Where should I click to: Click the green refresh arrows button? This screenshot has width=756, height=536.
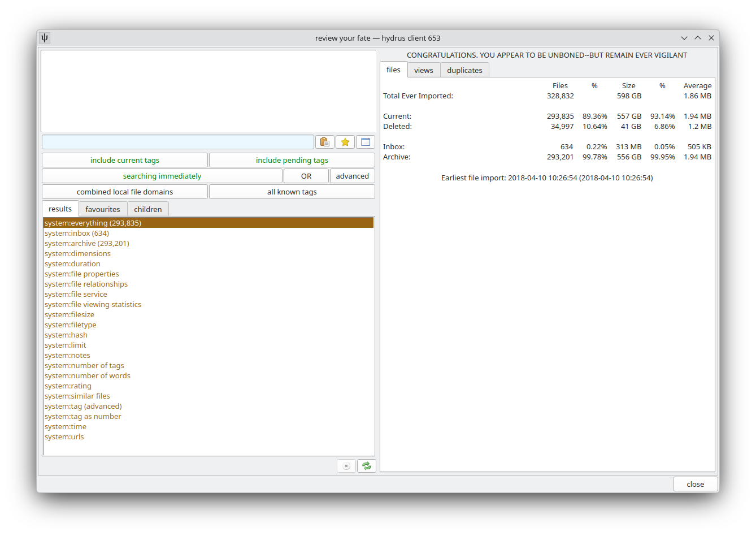[367, 466]
